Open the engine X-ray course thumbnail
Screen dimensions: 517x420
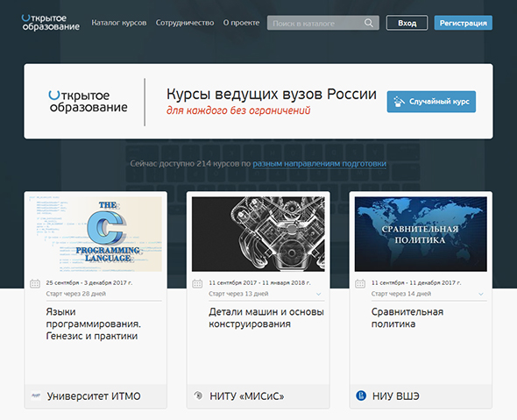click(x=258, y=234)
